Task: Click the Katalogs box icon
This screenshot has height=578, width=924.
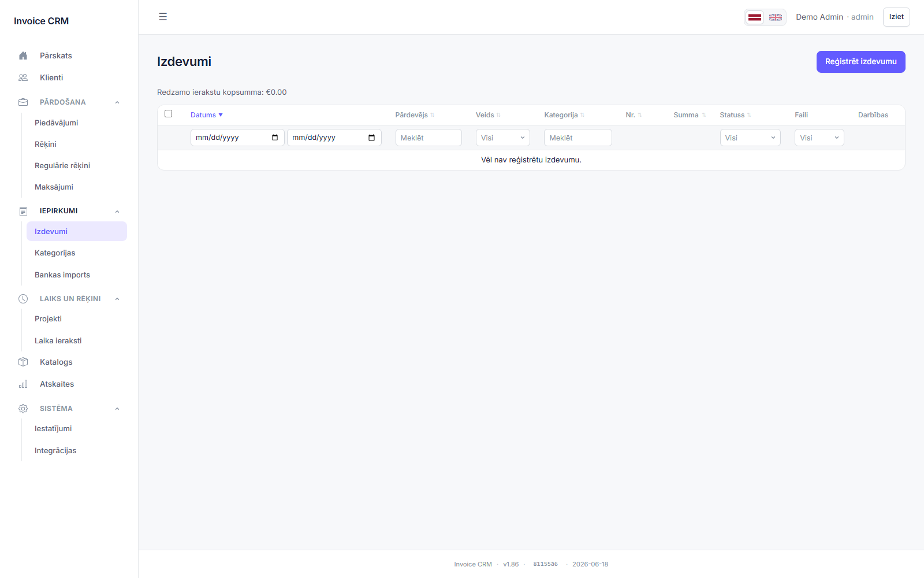Action: (x=23, y=362)
